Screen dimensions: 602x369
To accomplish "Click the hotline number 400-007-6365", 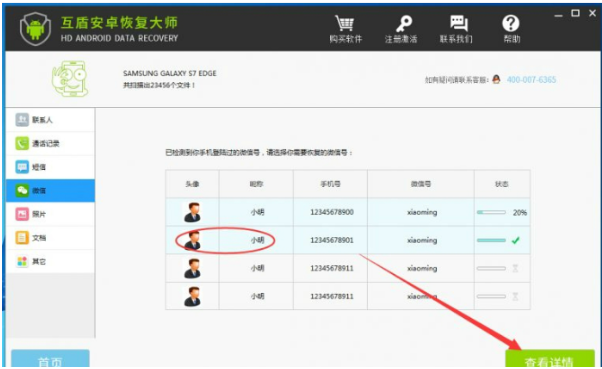I will click(531, 80).
